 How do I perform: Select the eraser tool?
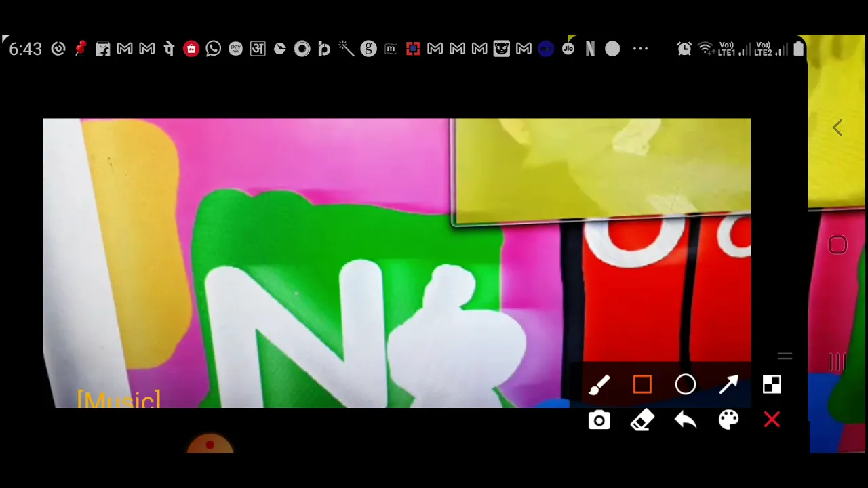[x=642, y=421]
